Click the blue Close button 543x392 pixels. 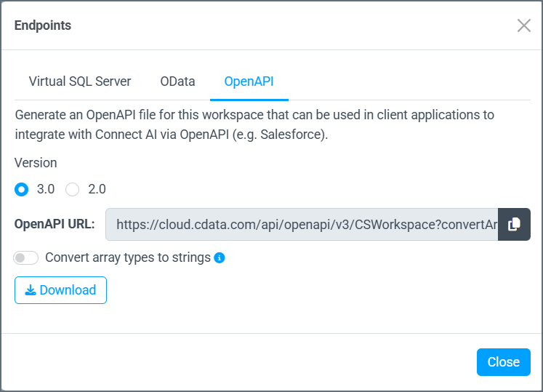coord(504,362)
